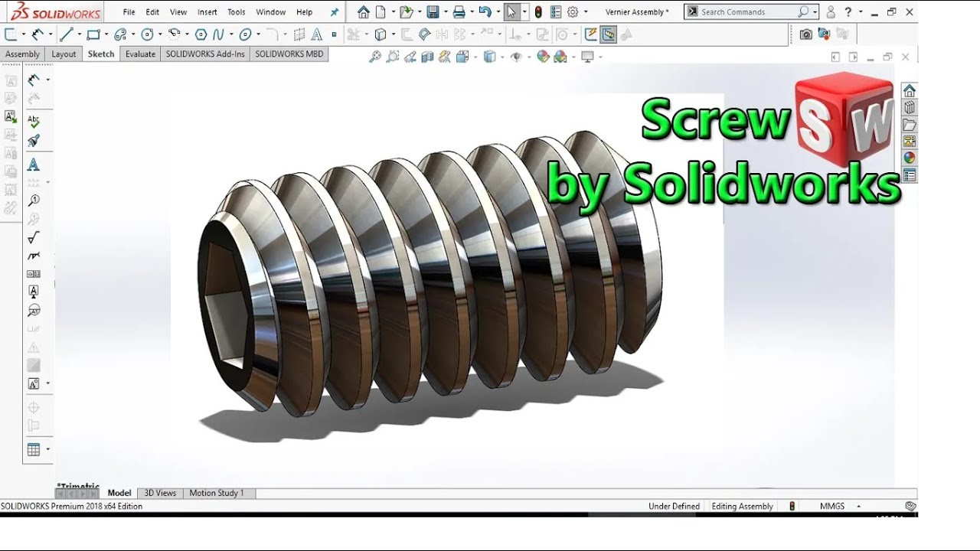This screenshot has height=551, width=980.
Task: Click the Datum Feature icon
Action: 33,292
